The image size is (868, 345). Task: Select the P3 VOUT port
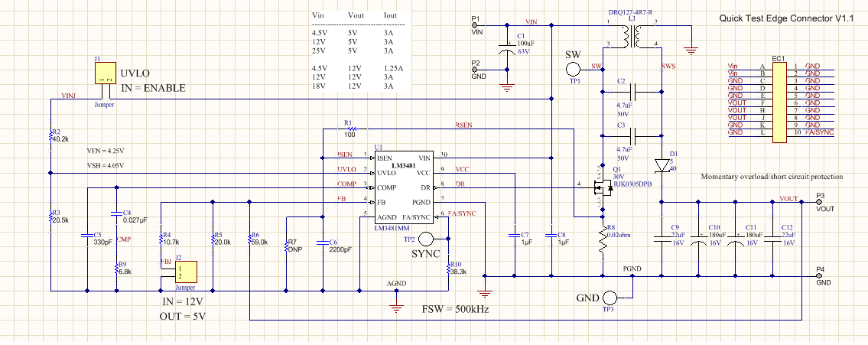click(x=820, y=202)
